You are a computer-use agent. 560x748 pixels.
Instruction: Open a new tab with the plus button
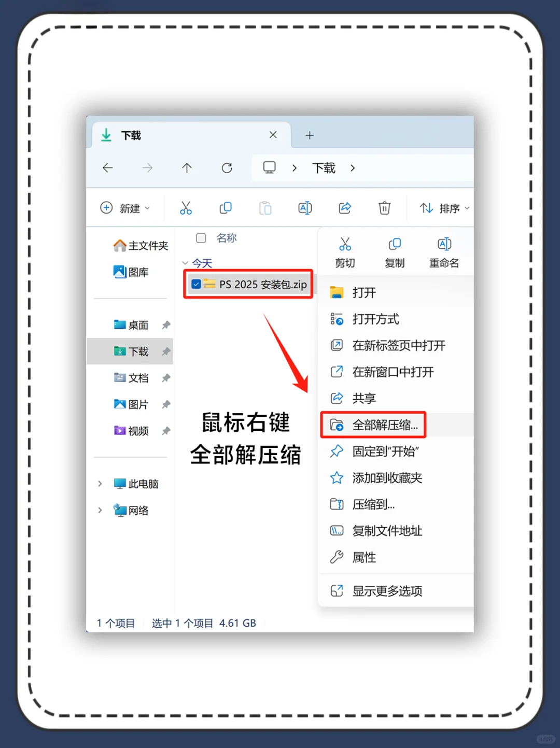click(310, 135)
